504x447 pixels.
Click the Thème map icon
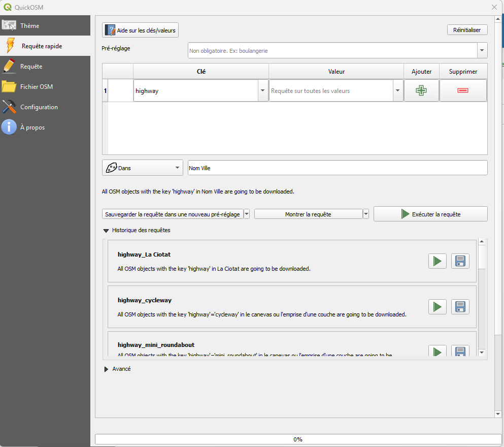tap(9, 25)
